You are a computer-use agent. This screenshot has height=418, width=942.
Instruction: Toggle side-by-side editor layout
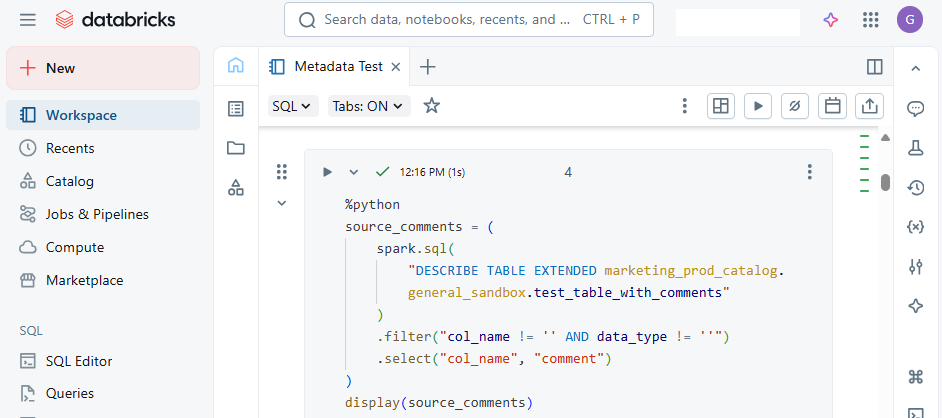(875, 67)
